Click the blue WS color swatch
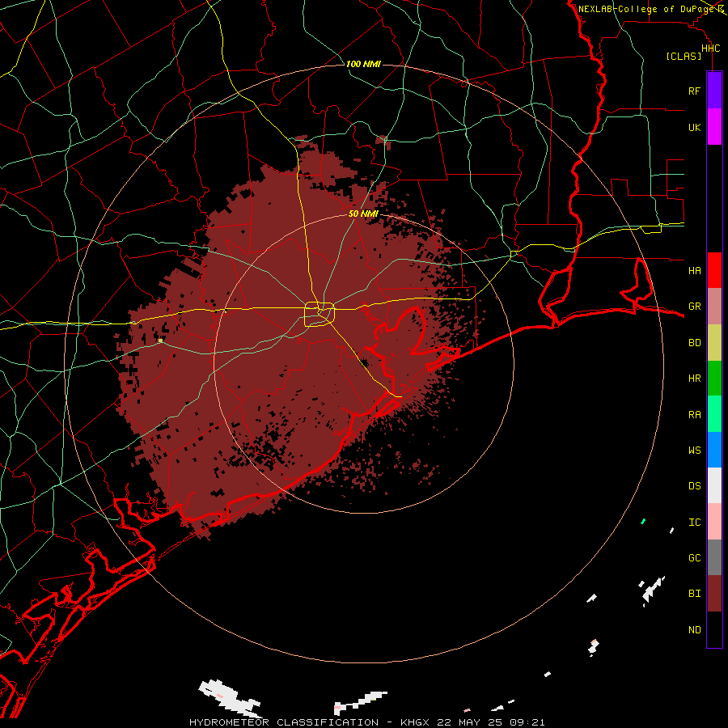The height and width of the screenshot is (728, 728). click(714, 450)
